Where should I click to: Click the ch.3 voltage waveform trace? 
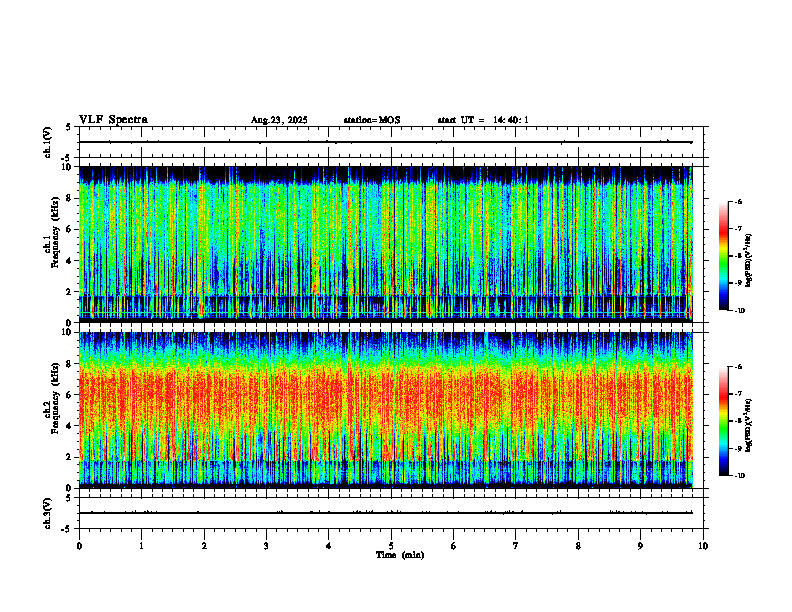pos(385,513)
